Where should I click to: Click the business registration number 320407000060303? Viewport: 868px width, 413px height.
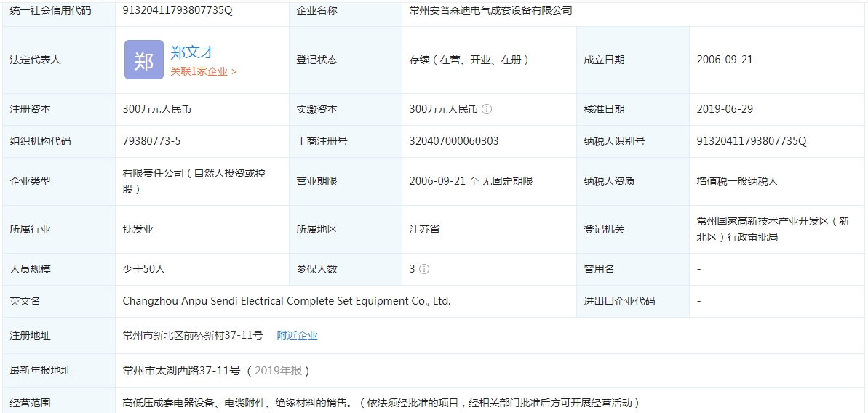click(454, 141)
